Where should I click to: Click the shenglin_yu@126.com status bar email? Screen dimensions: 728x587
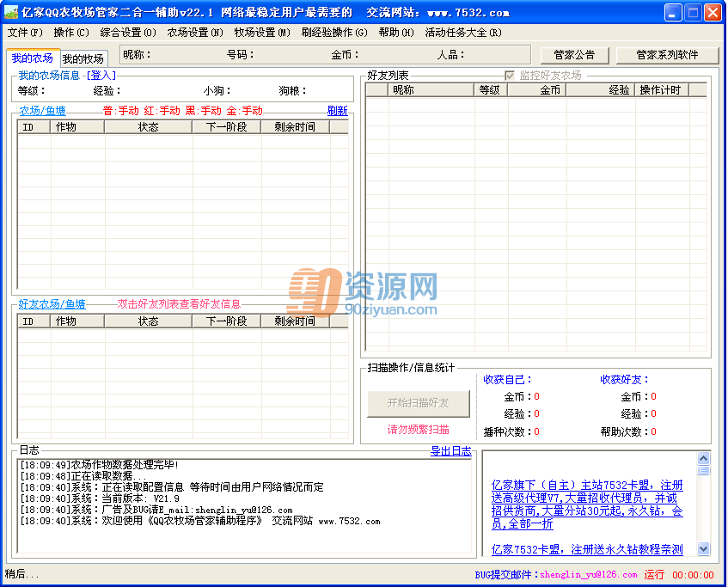pos(588,574)
